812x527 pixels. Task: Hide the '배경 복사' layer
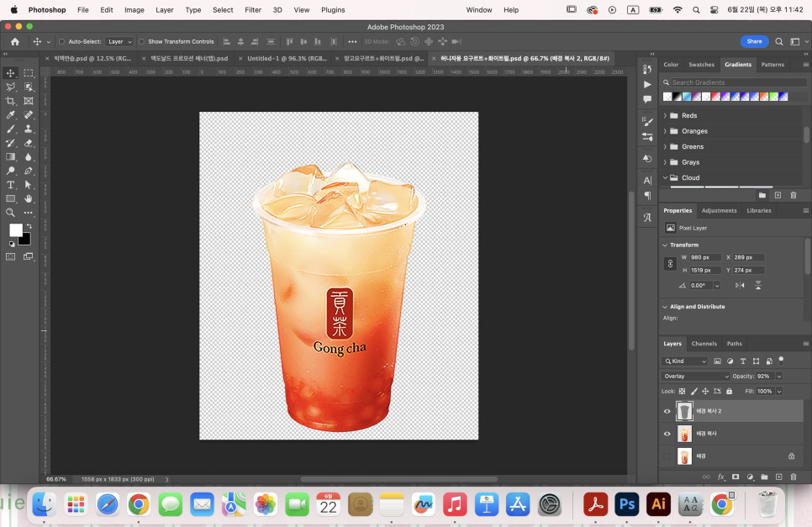(x=667, y=434)
